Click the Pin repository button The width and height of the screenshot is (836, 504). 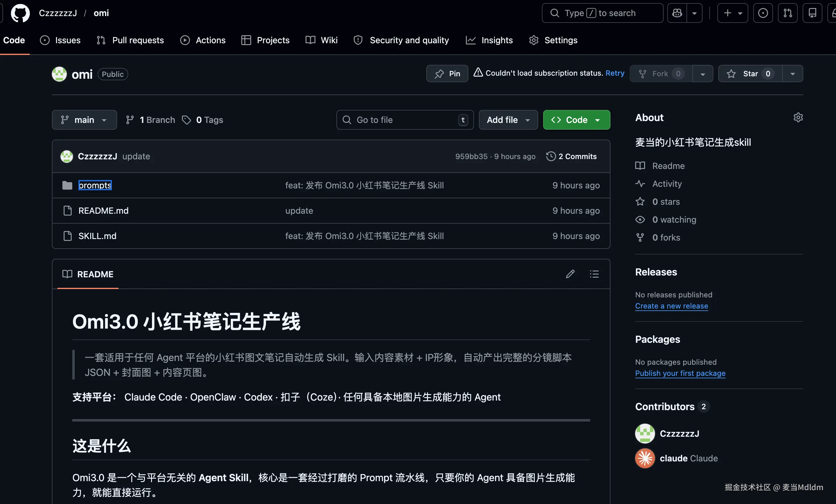pyautogui.click(x=447, y=73)
